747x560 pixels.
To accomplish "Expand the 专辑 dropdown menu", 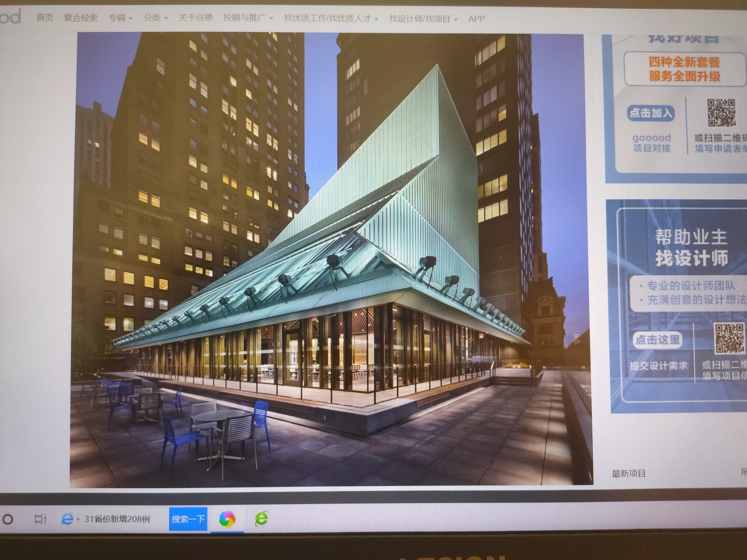I will pos(121,17).
